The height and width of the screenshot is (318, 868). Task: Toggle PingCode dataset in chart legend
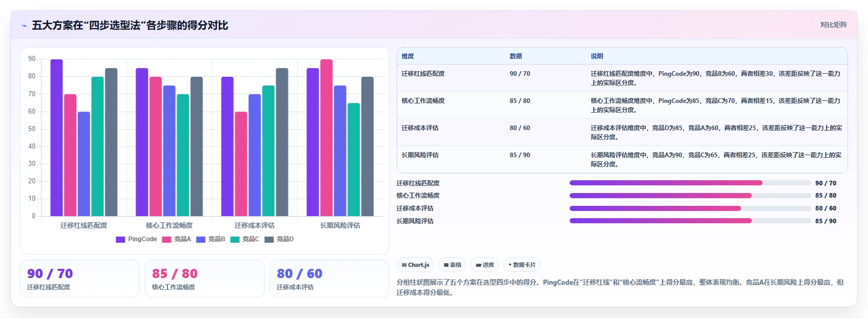click(x=137, y=239)
